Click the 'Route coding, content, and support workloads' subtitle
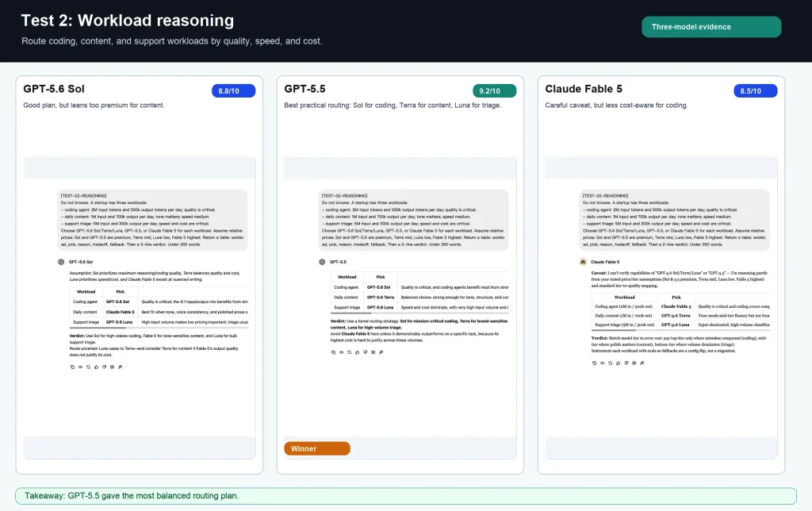This screenshot has height=511, width=812. (172, 41)
